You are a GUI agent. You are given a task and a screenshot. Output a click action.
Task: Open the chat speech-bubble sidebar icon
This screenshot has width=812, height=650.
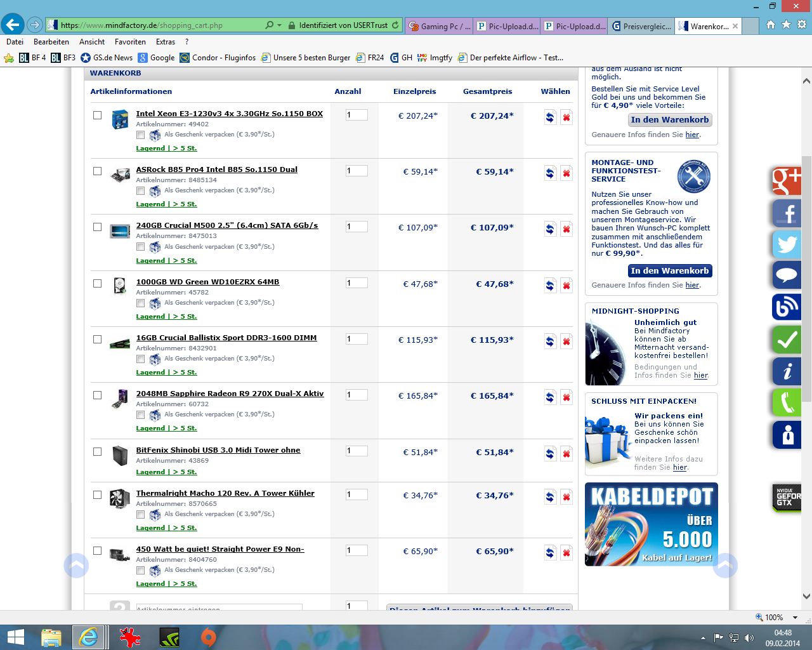[787, 275]
